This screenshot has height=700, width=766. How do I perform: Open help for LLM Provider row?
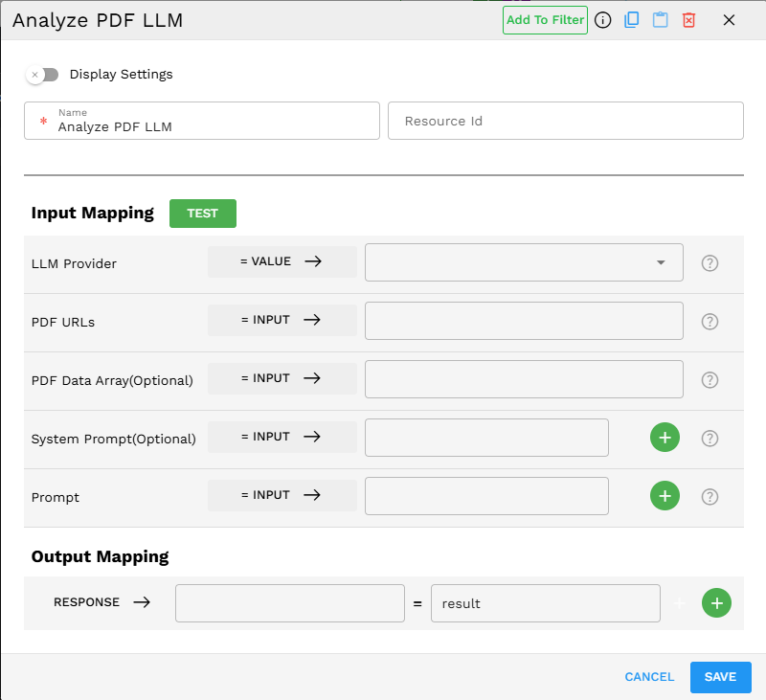click(710, 263)
